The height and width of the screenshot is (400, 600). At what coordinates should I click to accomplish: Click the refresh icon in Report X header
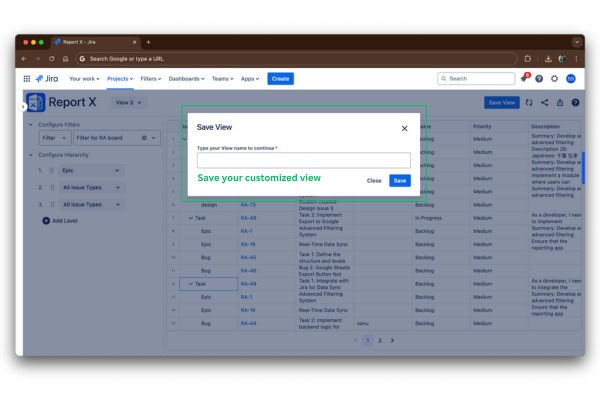pos(529,103)
